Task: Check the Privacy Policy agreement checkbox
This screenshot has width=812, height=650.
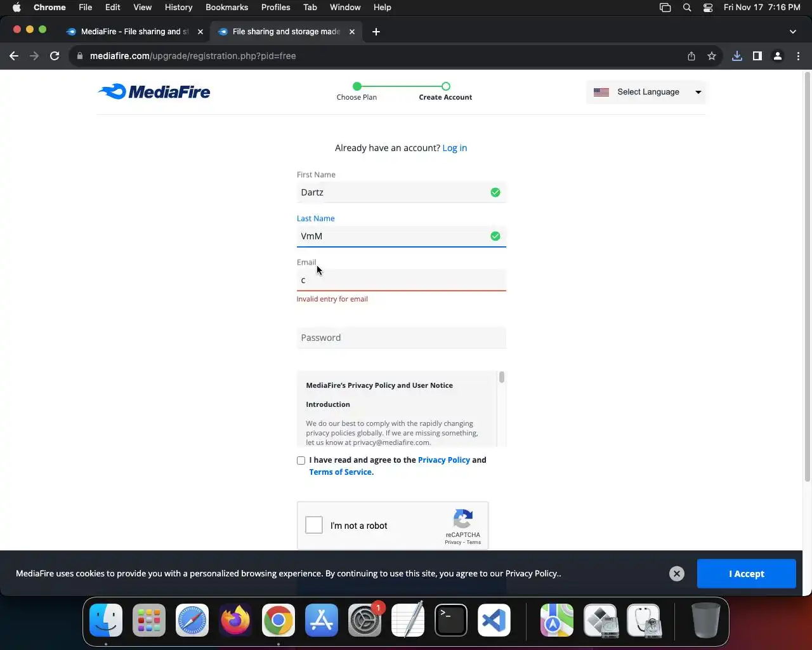Action: [301, 460]
